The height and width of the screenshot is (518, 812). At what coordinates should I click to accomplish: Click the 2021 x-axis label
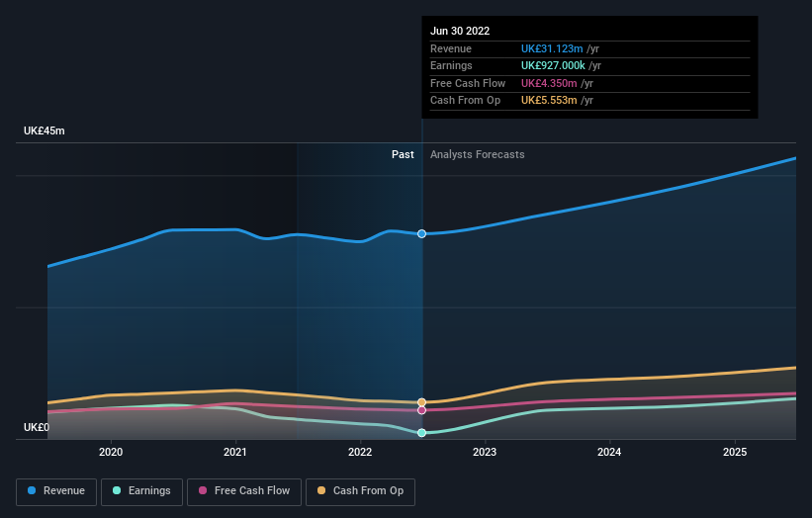235,453
